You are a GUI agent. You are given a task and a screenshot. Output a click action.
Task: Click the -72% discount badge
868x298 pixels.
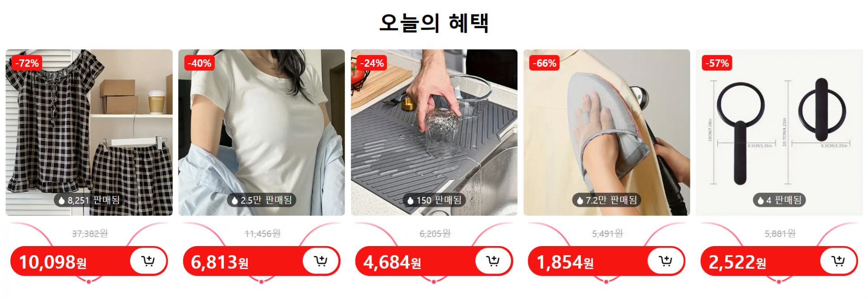[x=27, y=63]
